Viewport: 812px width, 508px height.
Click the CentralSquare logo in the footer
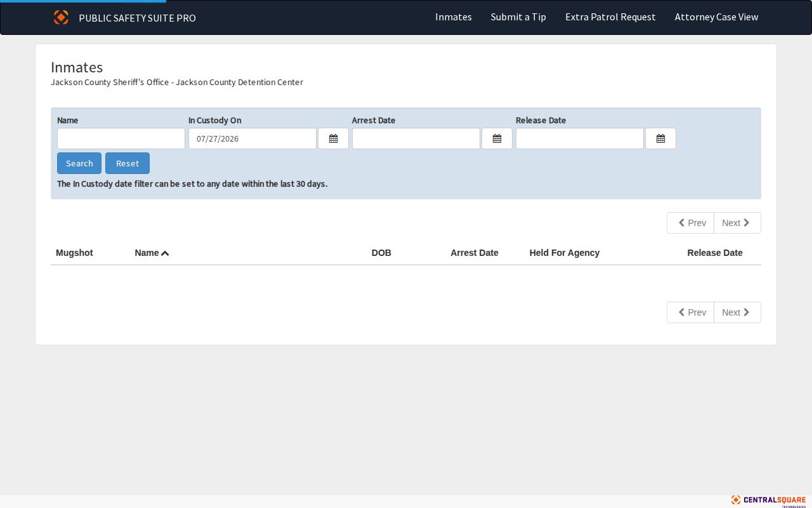pyautogui.click(x=768, y=500)
